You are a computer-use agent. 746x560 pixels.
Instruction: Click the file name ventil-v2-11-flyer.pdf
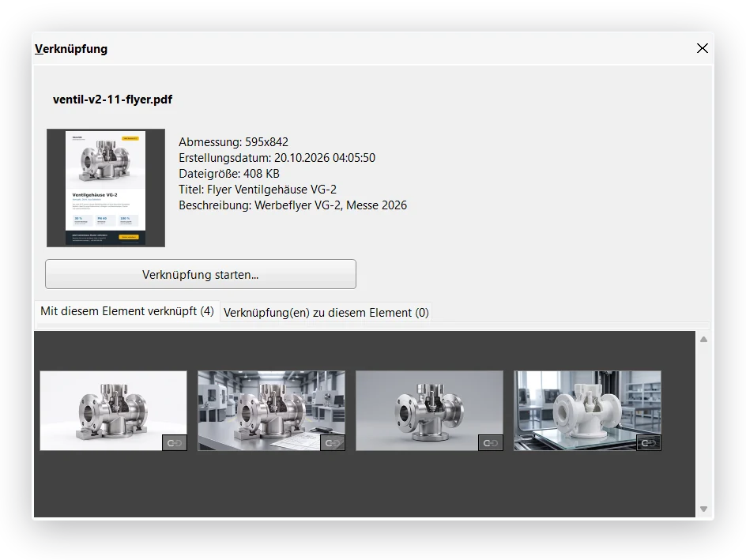[x=112, y=100]
